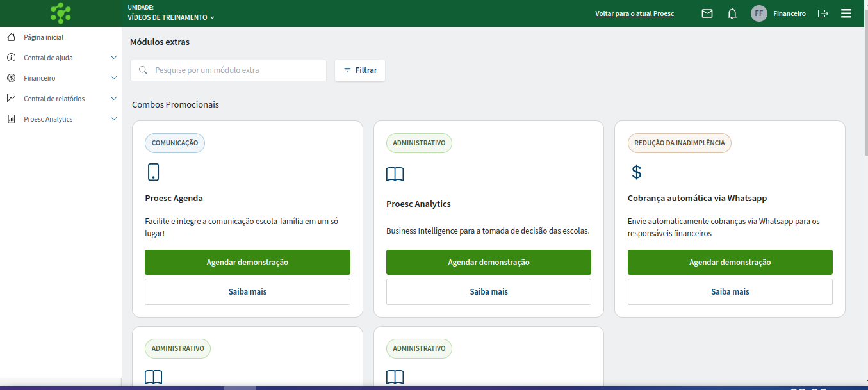This screenshot has height=390, width=868.
Task: Click Saiba mais for Proesc Agenda
Action: (x=247, y=291)
